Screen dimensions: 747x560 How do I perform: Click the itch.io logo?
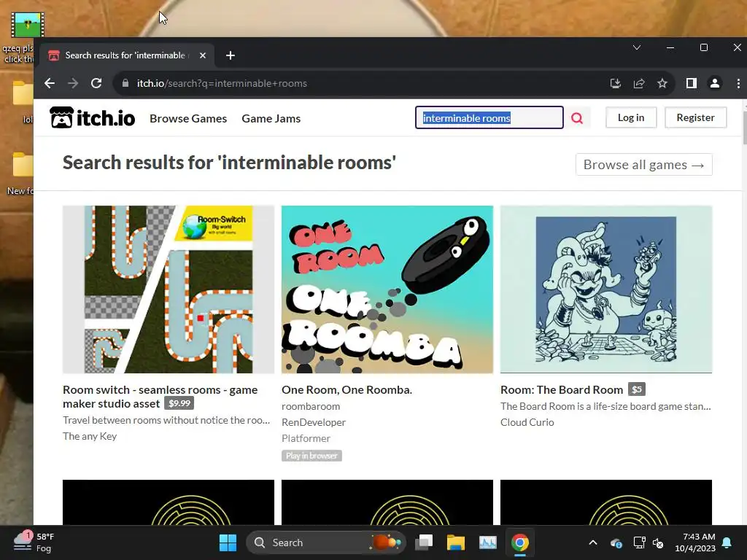click(x=93, y=117)
